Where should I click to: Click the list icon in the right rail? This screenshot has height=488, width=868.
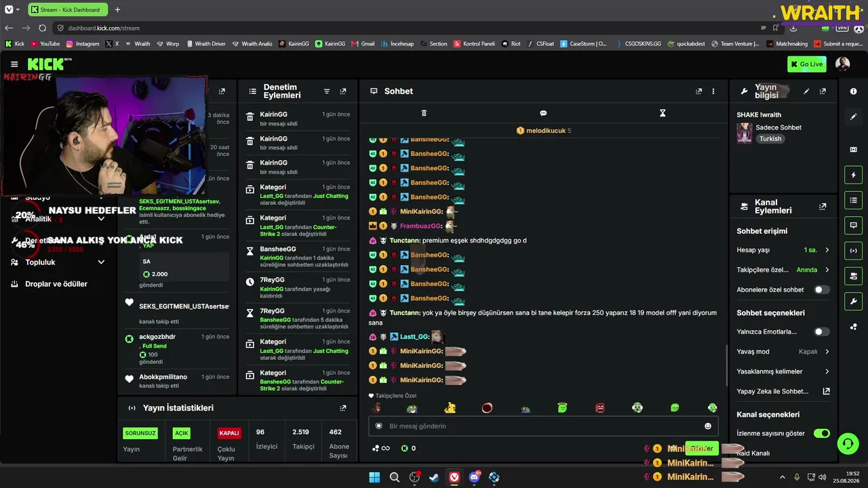click(853, 200)
